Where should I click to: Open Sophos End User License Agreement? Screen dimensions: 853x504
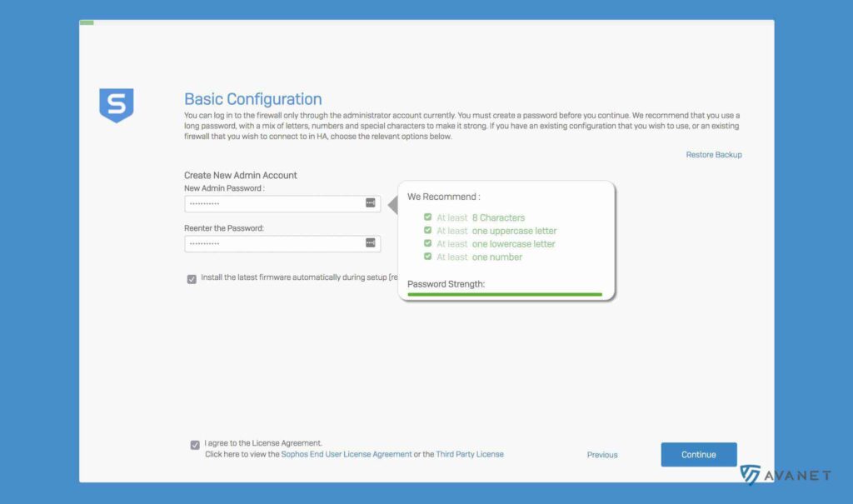coord(347,454)
